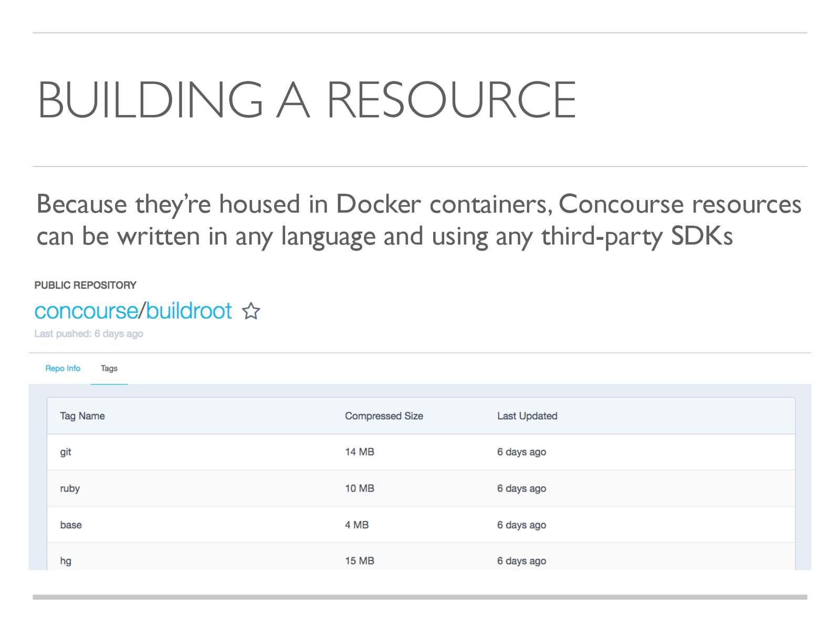The image size is (840, 630).
Task: Click the 4 MB size value
Action: [x=357, y=525]
